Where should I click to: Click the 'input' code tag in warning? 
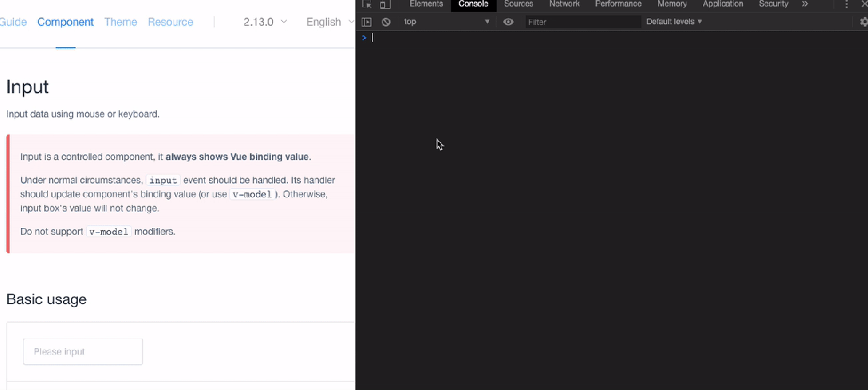coord(163,180)
